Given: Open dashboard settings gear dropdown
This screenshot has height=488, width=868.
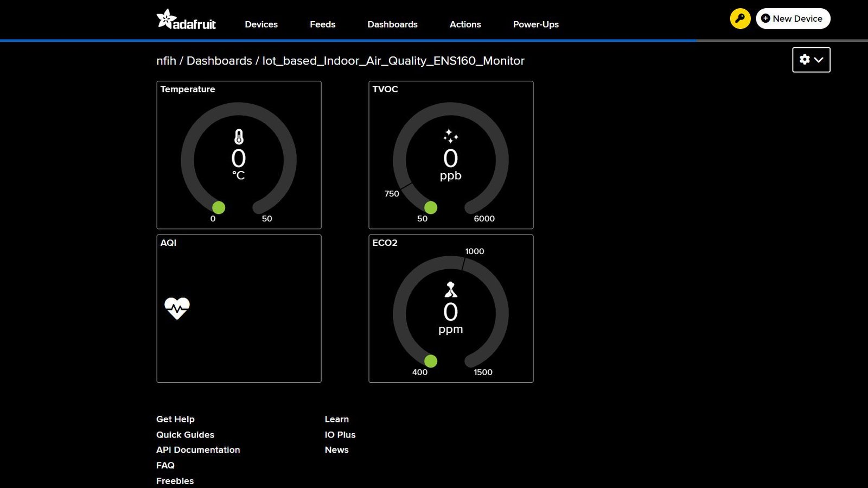Looking at the screenshot, I should [811, 60].
